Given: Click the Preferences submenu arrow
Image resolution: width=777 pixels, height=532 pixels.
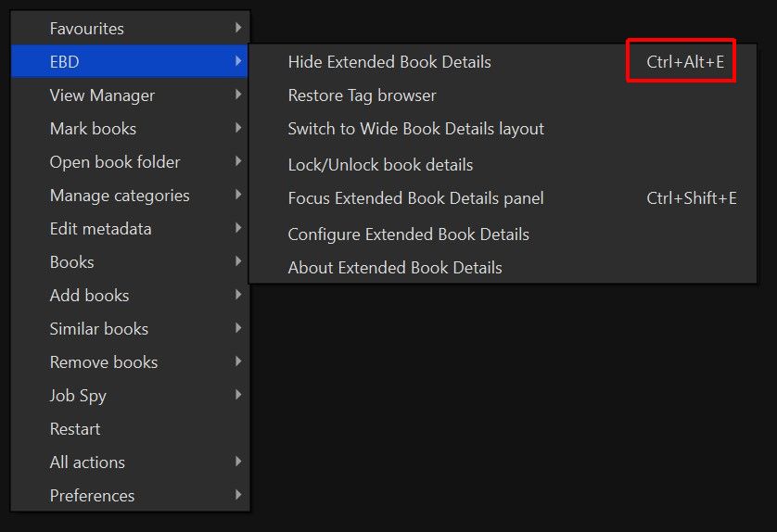Looking at the screenshot, I should tap(239, 496).
